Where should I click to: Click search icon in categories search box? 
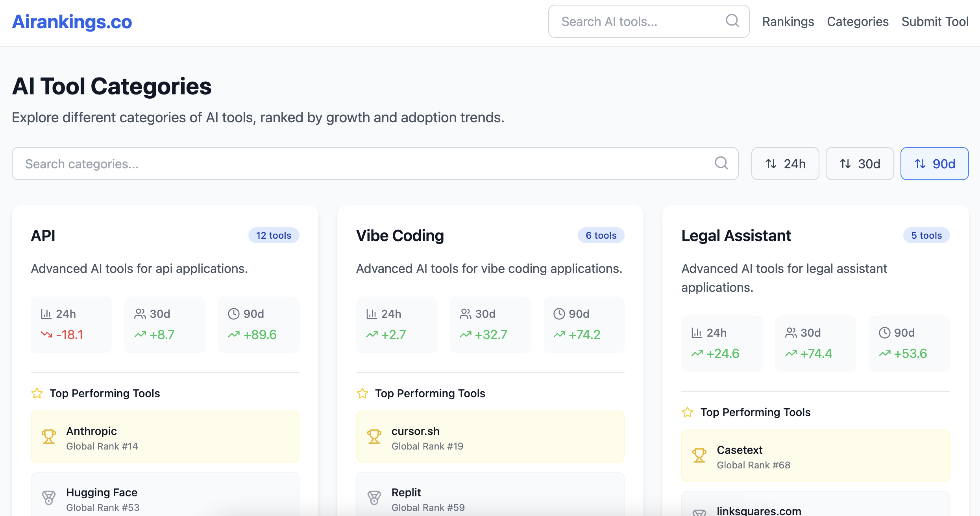coord(721,163)
